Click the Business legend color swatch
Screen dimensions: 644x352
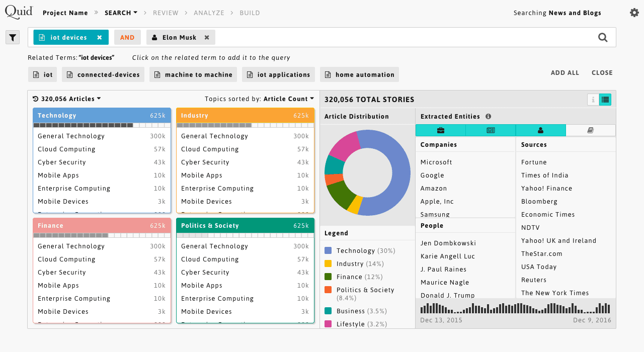tap(328, 311)
